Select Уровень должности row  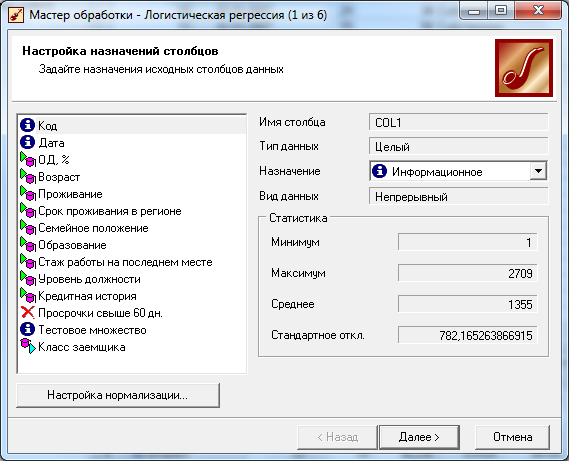click(132, 279)
